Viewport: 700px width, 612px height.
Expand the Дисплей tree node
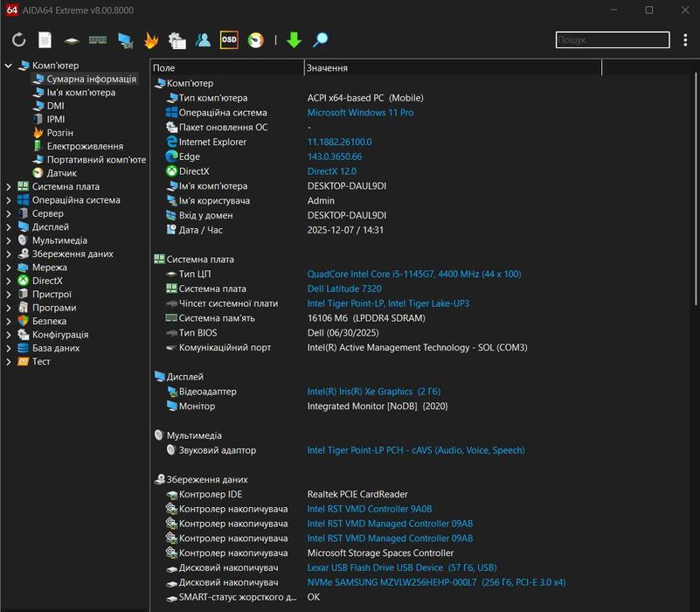coord(8,227)
